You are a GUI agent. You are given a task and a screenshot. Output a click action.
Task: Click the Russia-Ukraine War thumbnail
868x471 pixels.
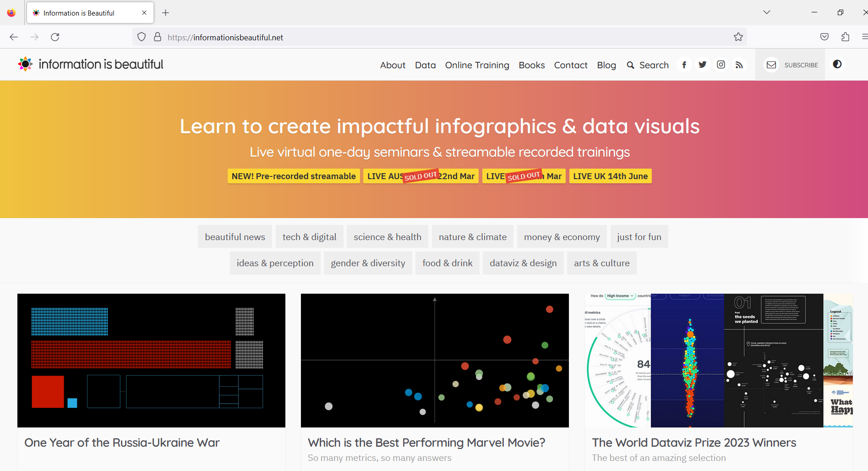pyautogui.click(x=151, y=360)
